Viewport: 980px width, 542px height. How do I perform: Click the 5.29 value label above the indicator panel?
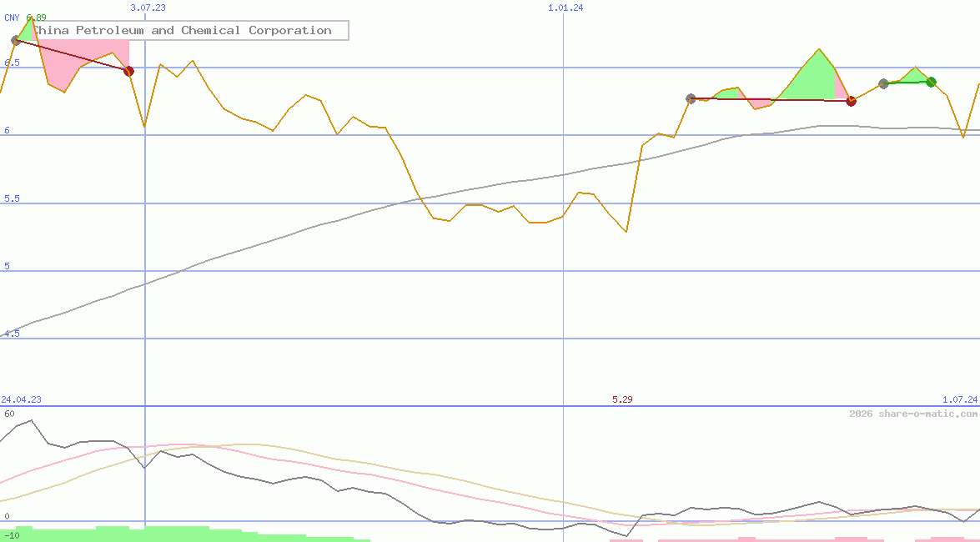pos(622,399)
